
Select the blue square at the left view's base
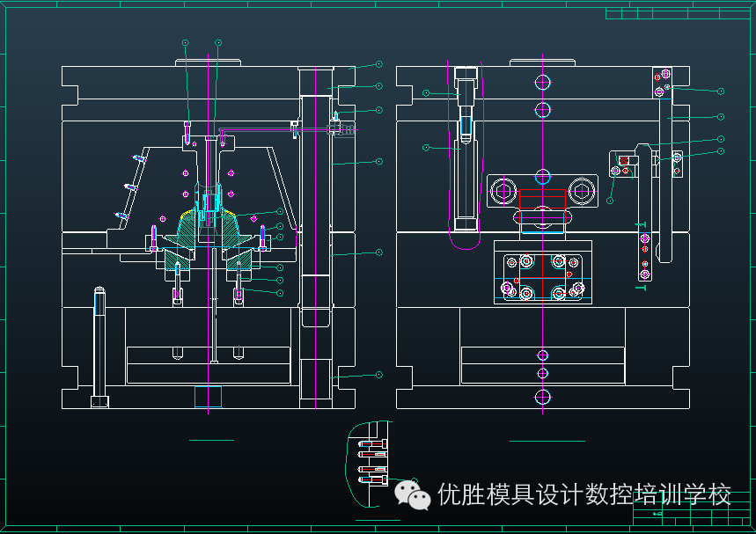pos(209,397)
